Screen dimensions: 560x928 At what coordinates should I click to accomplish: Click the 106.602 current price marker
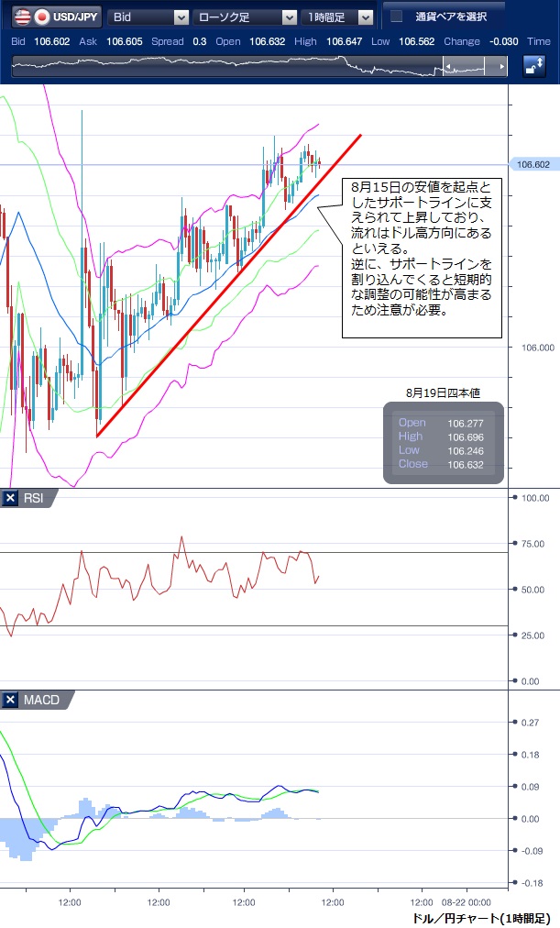[x=533, y=165]
